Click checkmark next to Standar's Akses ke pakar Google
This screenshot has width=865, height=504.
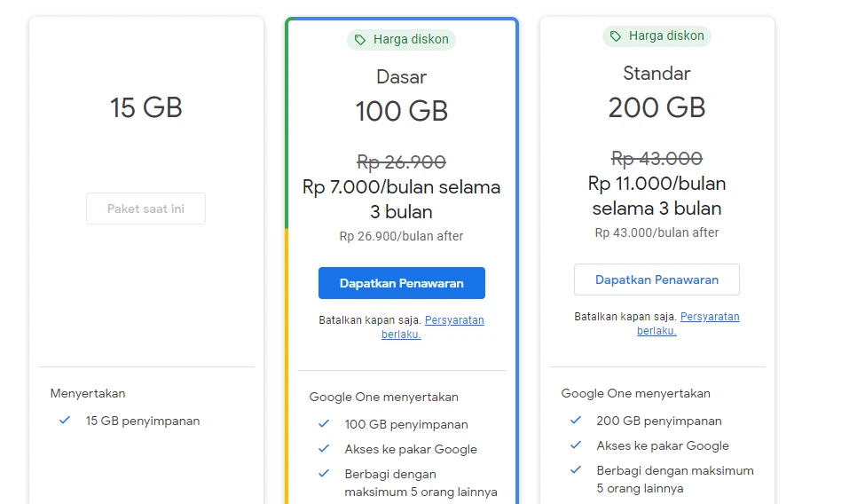point(576,445)
